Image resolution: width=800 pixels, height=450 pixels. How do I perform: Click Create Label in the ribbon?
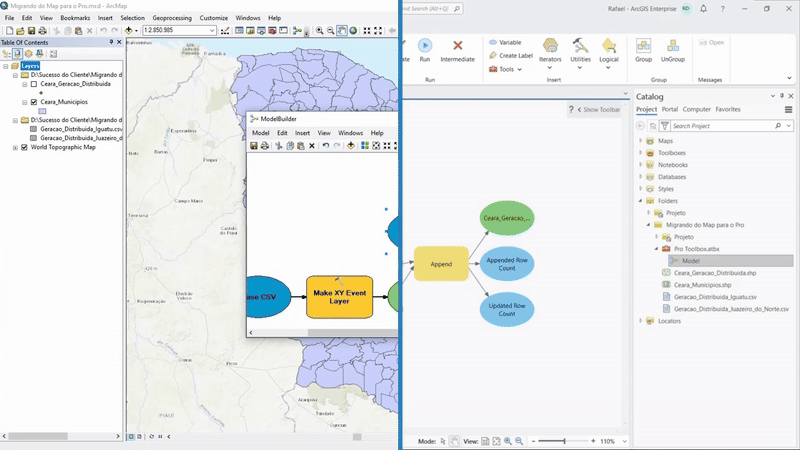pyautogui.click(x=511, y=56)
